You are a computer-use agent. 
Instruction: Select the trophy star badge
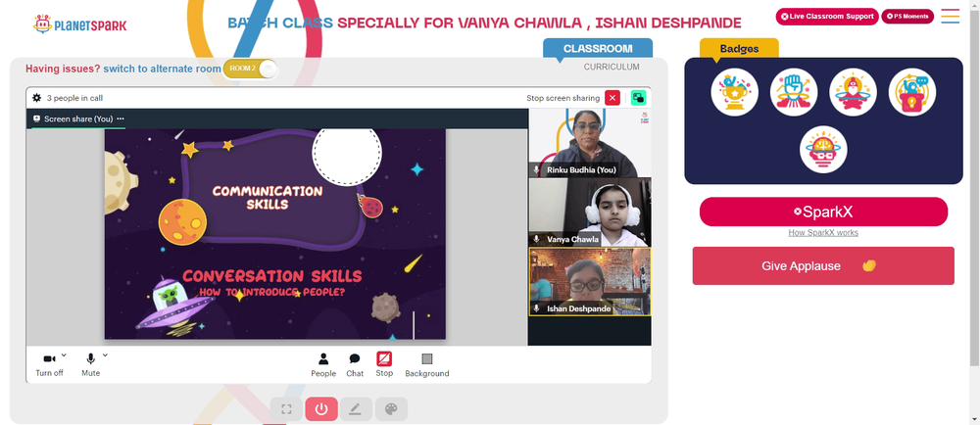pyautogui.click(x=734, y=92)
